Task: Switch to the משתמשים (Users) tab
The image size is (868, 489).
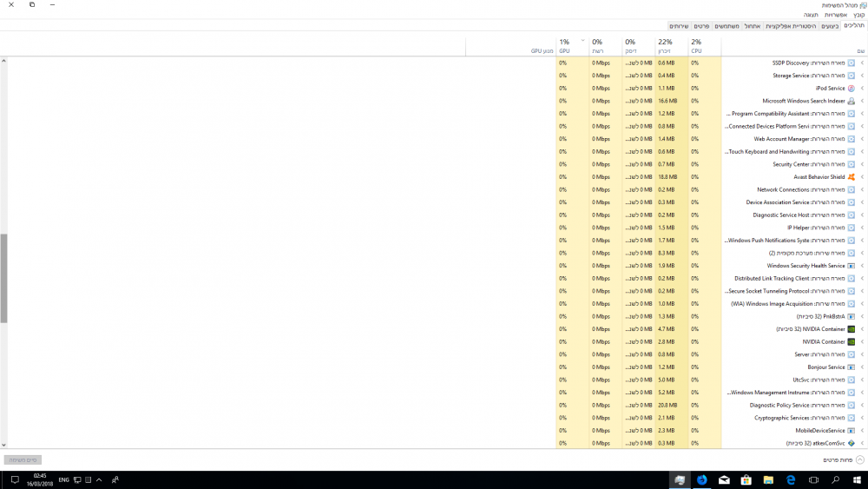Action: point(727,26)
